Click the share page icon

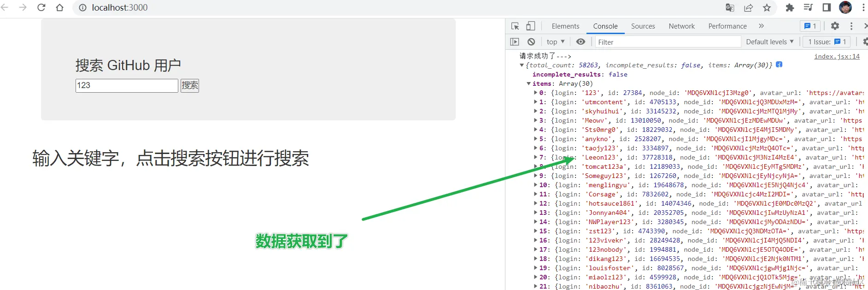coord(748,7)
